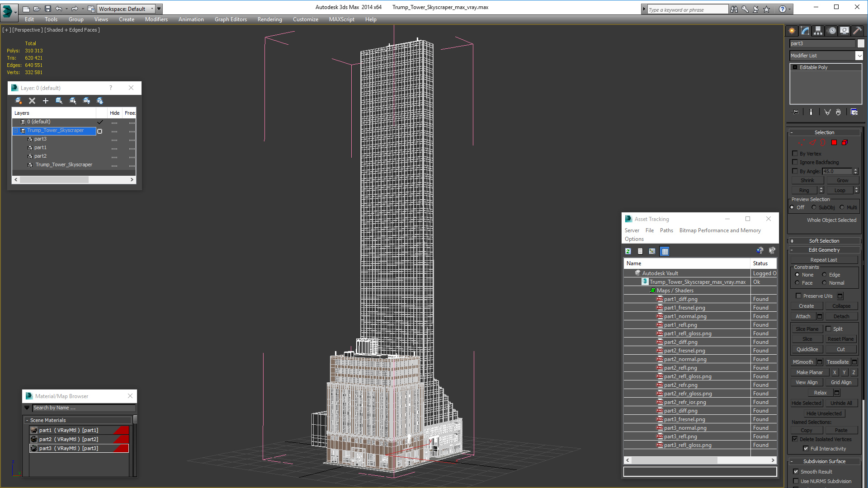
Task: Click the Undo arrow icon
Action: click(59, 9)
